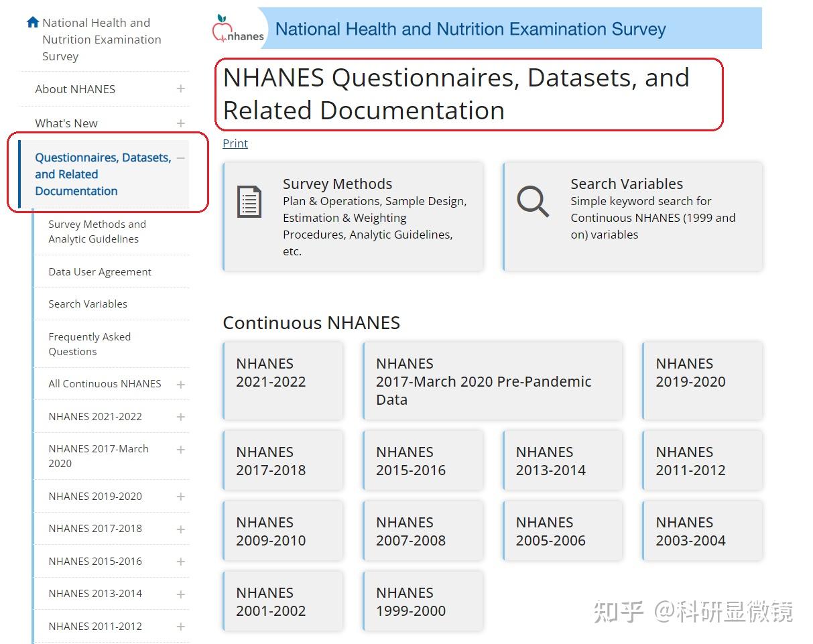Open the Data User Agreement page
This screenshot has height=644, width=813.
(99, 271)
